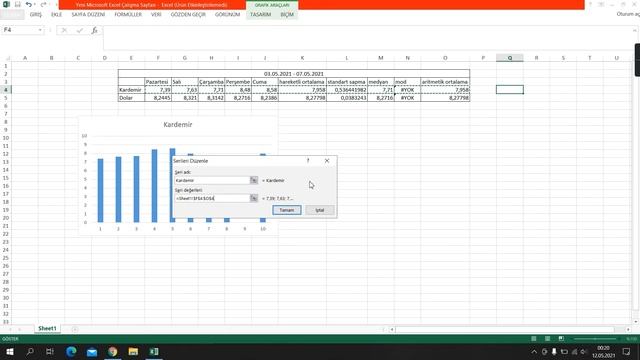The height and width of the screenshot is (360, 640).
Task: Click the chart title Kardemir
Action: pyautogui.click(x=178, y=124)
